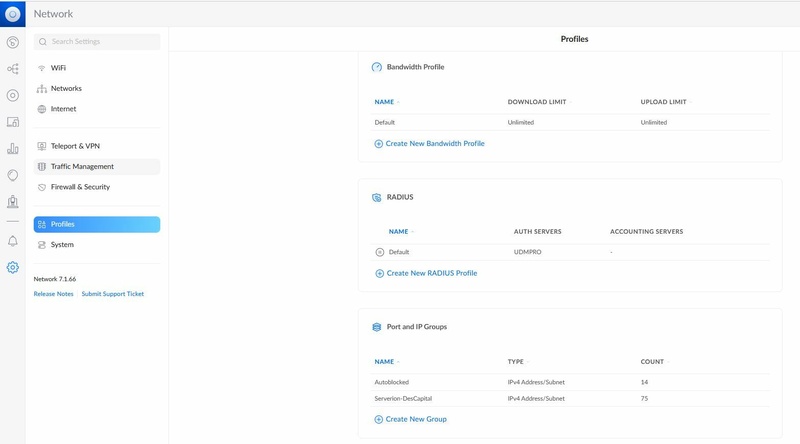Focus the Search Settings field
Image resolution: width=800 pixels, height=444 pixels.
97,42
